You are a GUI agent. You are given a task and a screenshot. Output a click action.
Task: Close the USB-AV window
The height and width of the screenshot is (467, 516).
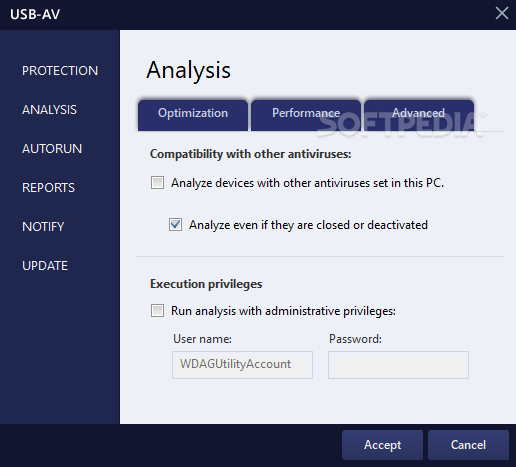[x=502, y=14]
